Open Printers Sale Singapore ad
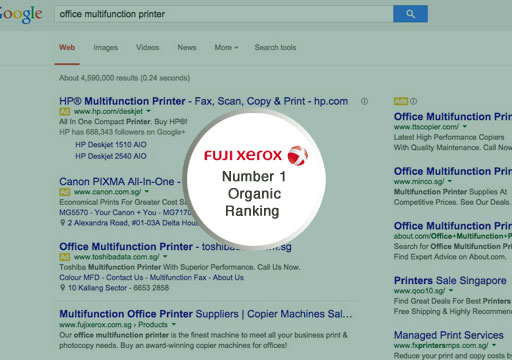 click(450, 281)
